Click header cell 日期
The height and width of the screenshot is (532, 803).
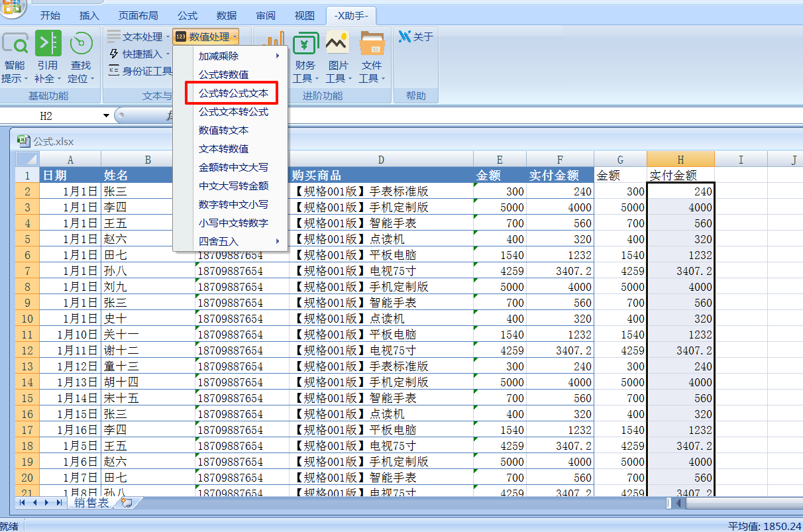point(70,176)
